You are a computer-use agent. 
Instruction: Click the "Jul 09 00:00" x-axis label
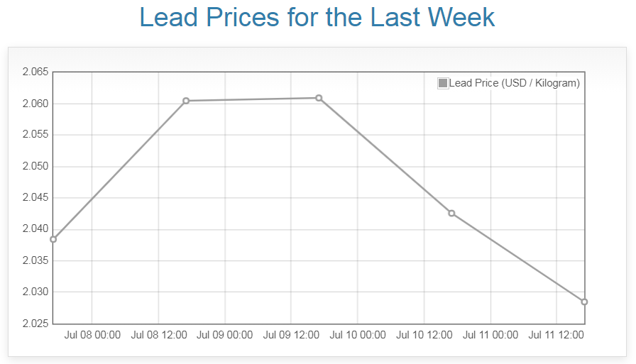pos(225,335)
